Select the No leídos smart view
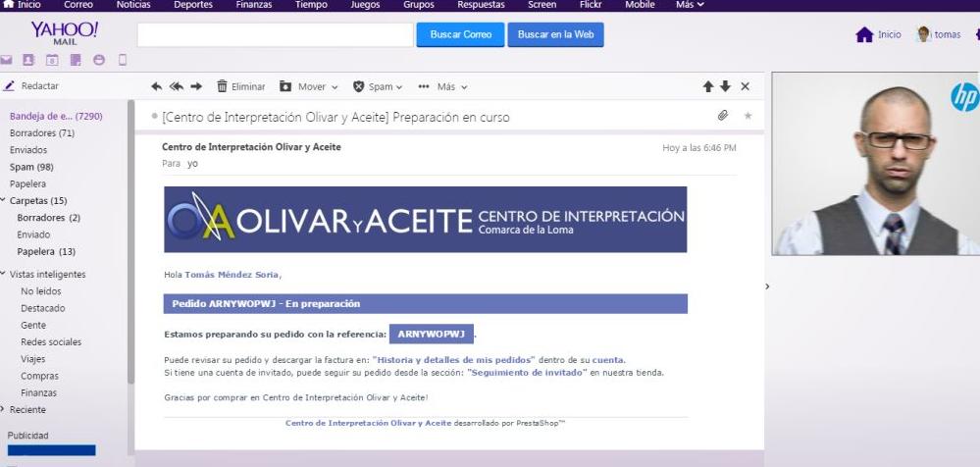Screen dimensions: 980x467 pos(41,291)
